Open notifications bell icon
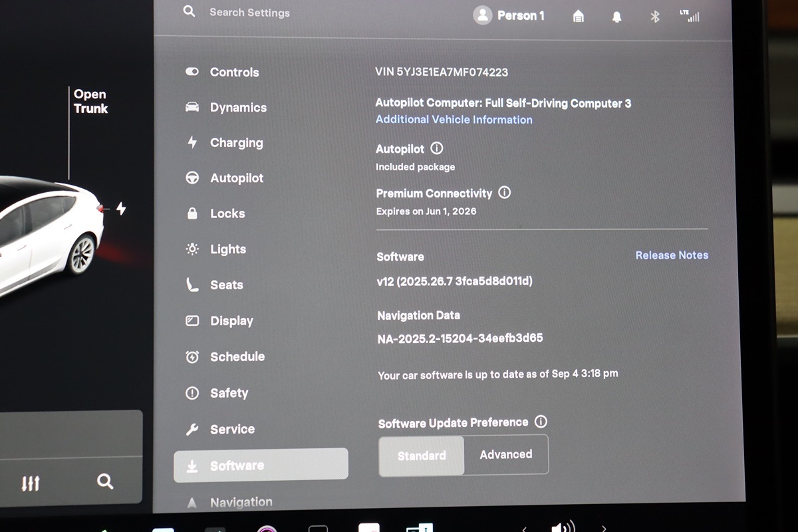Viewport: 798px width, 532px height. (x=616, y=17)
